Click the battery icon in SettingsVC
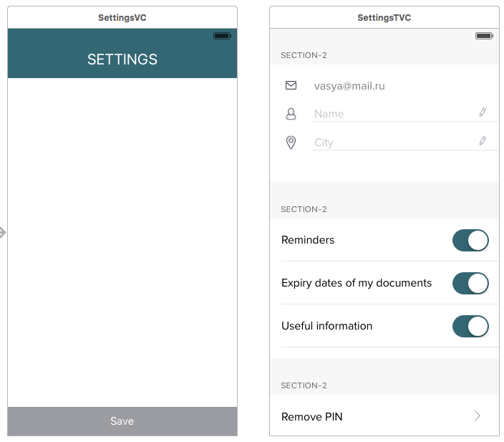The width and height of the screenshot is (504, 442). 222,36
